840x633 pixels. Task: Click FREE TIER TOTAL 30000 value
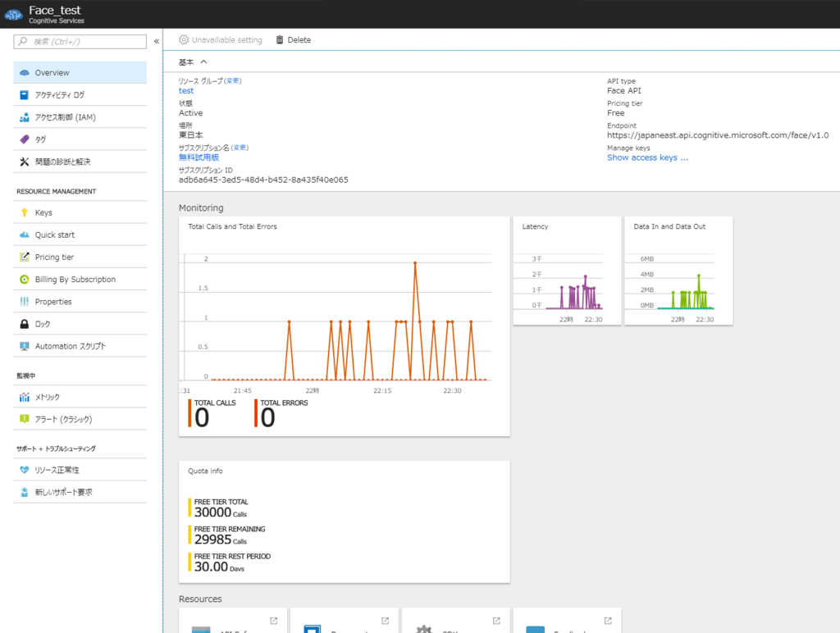212,512
